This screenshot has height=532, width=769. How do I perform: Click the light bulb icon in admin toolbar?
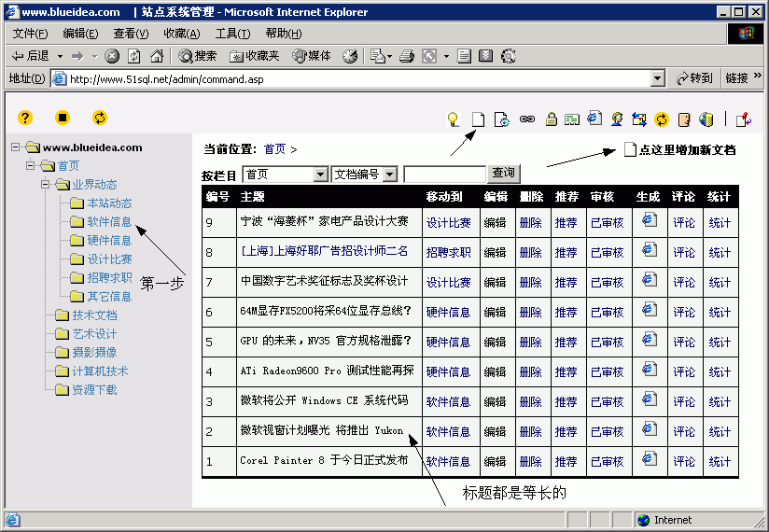[x=454, y=119]
